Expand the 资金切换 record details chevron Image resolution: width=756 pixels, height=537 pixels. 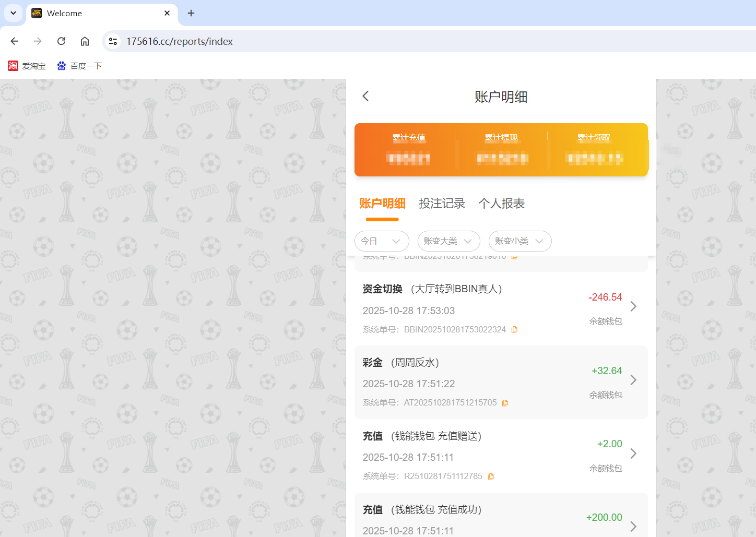click(x=633, y=306)
